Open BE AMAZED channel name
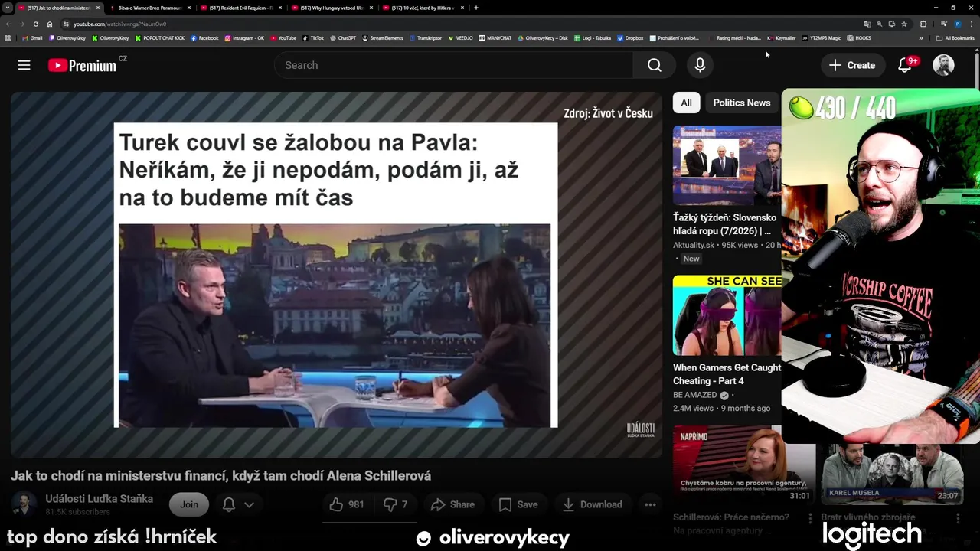Image resolution: width=980 pixels, height=551 pixels. point(695,395)
